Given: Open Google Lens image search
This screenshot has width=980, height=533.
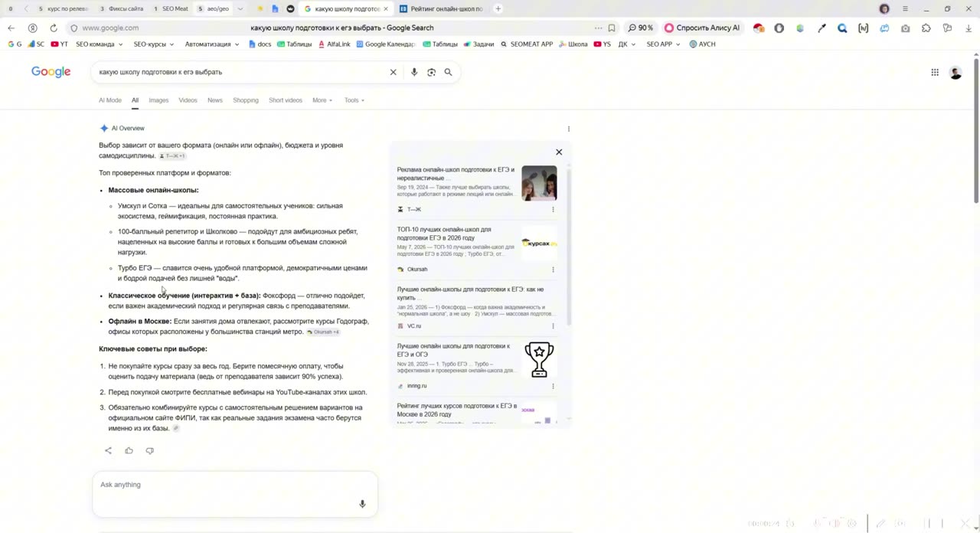Looking at the screenshot, I should (432, 72).
